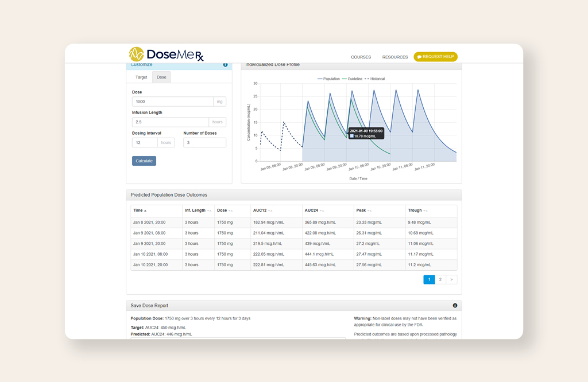This screenshot has height=382, width=588.
Task: Click the 27.47 mcg/mL peak value
Action: (x=369, y=254)
